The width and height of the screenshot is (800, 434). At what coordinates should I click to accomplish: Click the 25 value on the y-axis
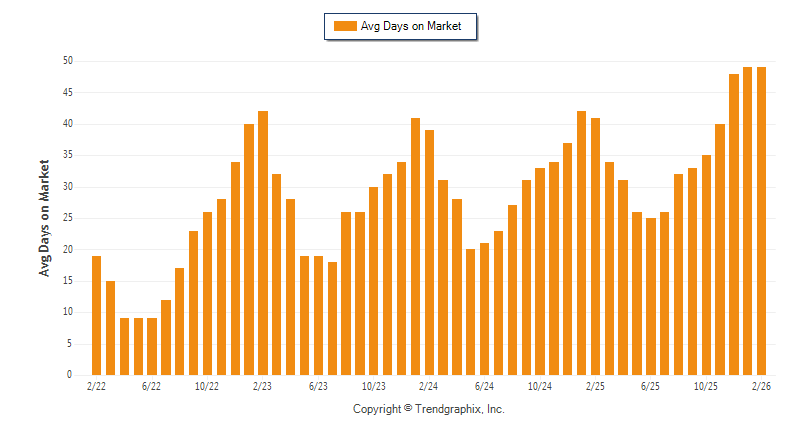click(x=67, y=218)
